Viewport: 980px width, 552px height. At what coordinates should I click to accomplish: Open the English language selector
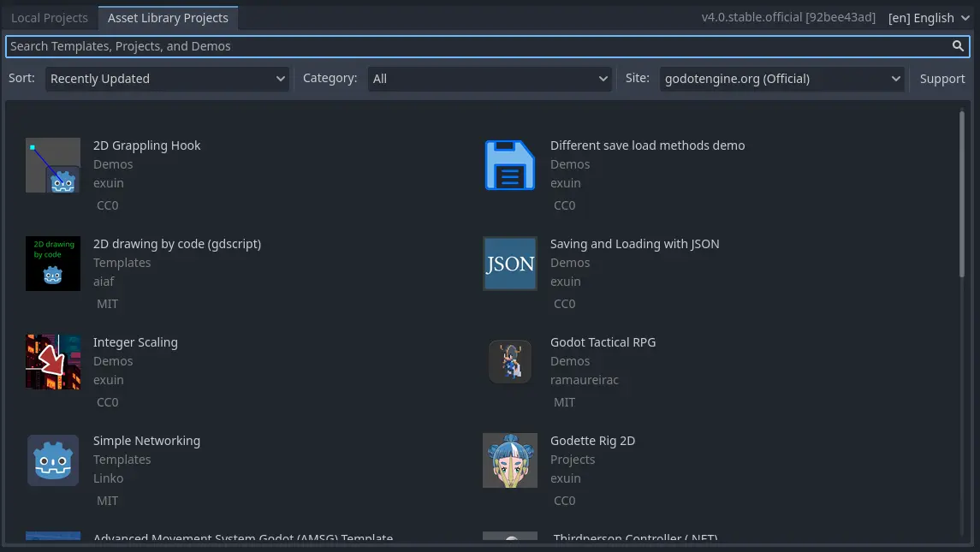click(929, 17)
